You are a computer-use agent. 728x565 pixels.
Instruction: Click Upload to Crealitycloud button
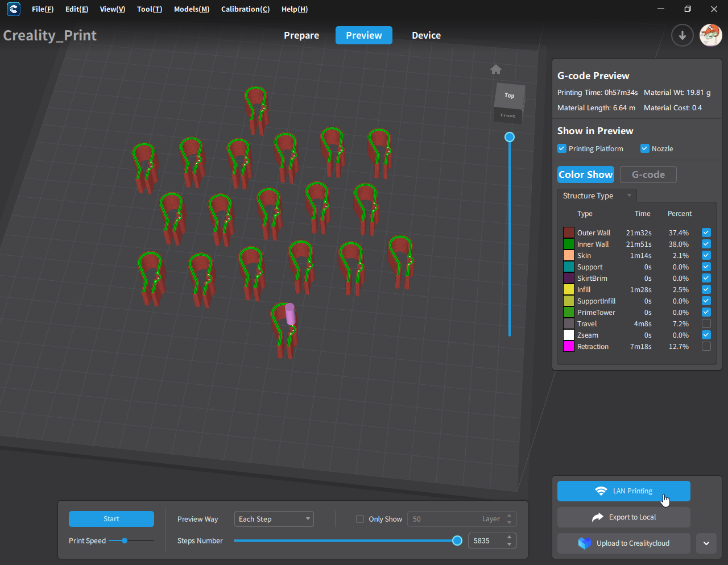coord(624,543)
